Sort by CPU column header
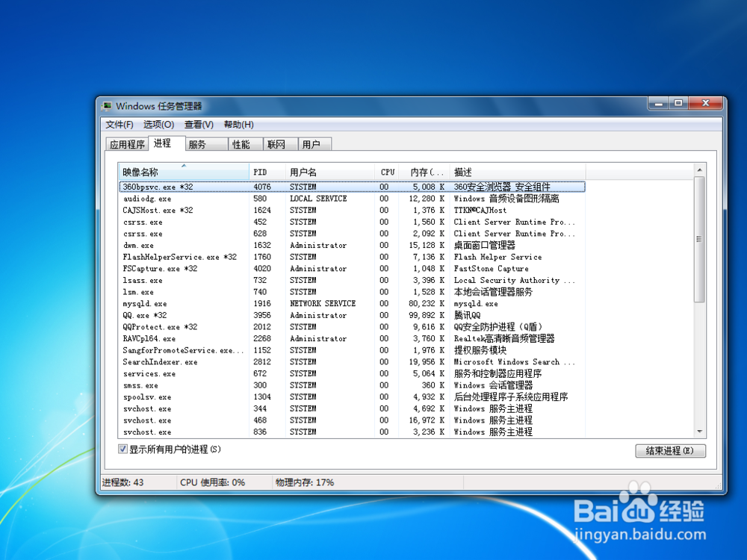 (386, 172)
